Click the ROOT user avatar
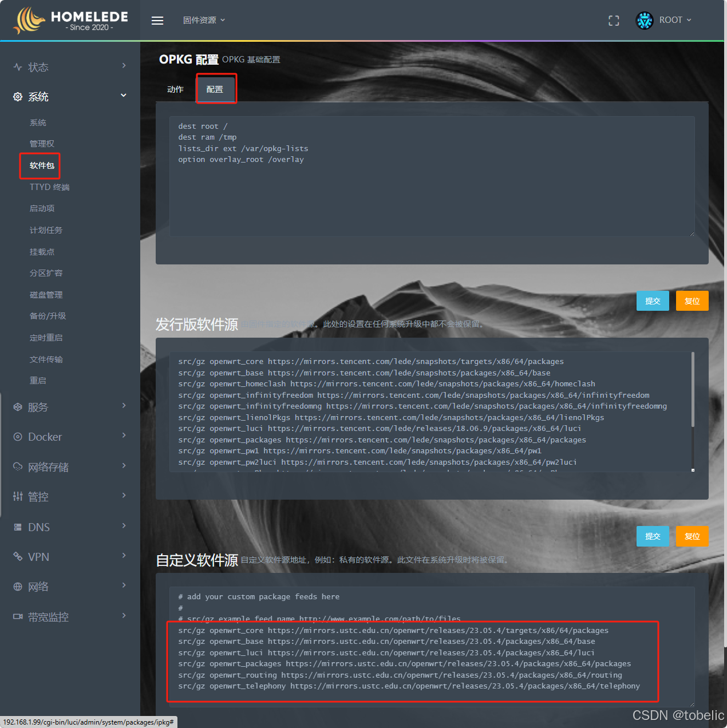Viewport: 727px width, 728px height. coord(645,21)
